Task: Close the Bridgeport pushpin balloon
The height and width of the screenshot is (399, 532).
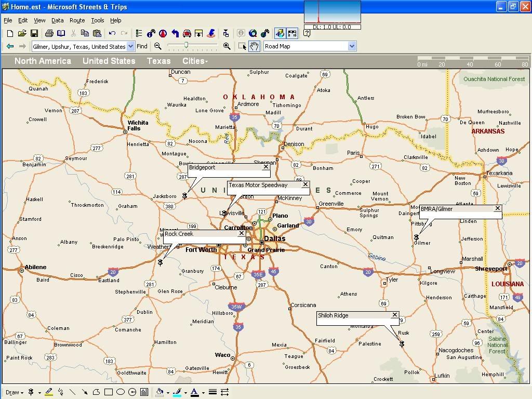Action: [x=266, y=167]
